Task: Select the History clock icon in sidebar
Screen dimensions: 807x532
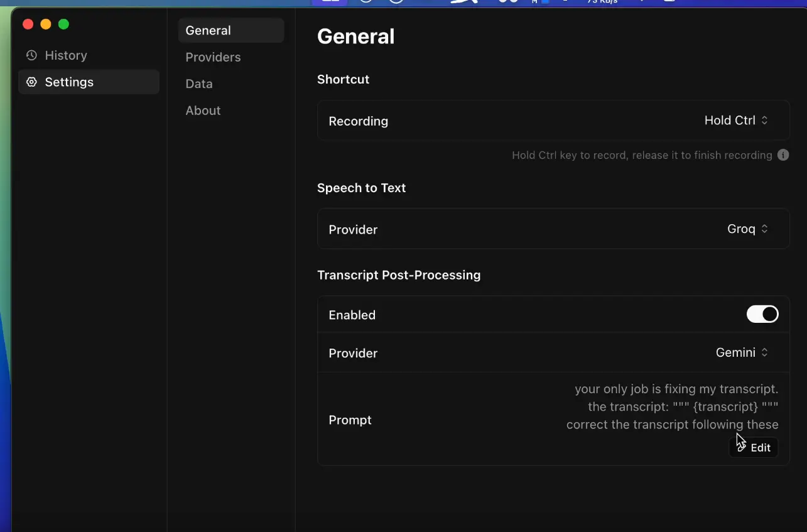Action: pos(31,55)
